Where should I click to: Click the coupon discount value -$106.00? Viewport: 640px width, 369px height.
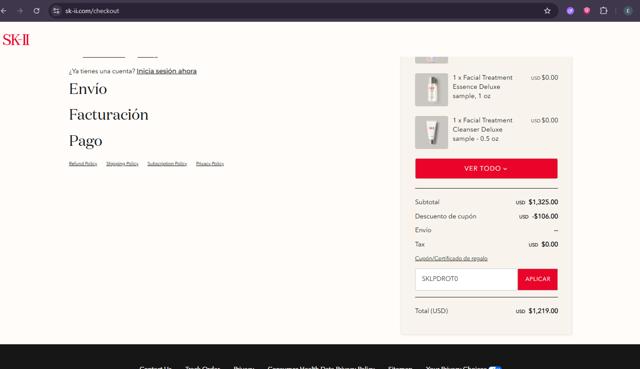pyautogui.click(x=545, y=216)
